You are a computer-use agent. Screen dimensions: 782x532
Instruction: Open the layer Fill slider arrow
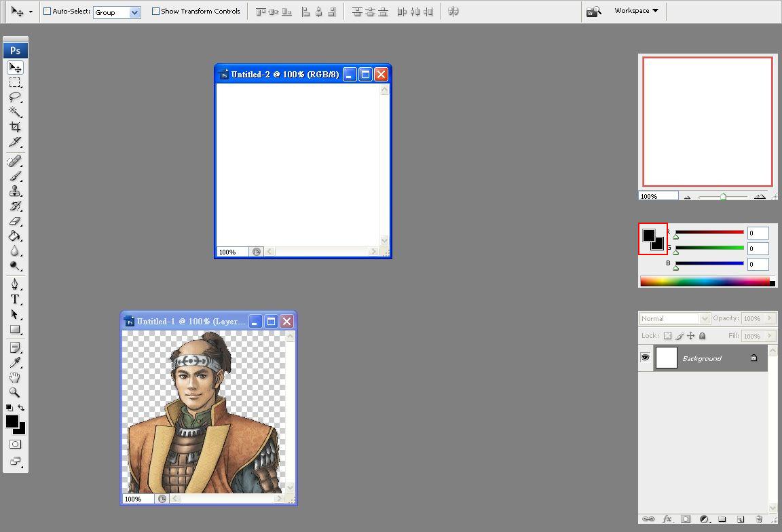coord(770,336)
